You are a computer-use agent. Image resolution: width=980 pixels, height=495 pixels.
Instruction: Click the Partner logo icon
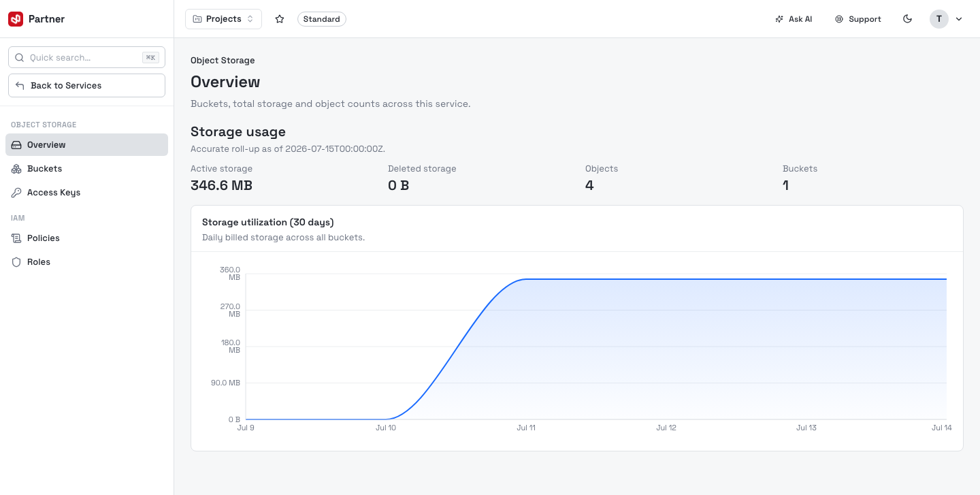tap(16, 19)
